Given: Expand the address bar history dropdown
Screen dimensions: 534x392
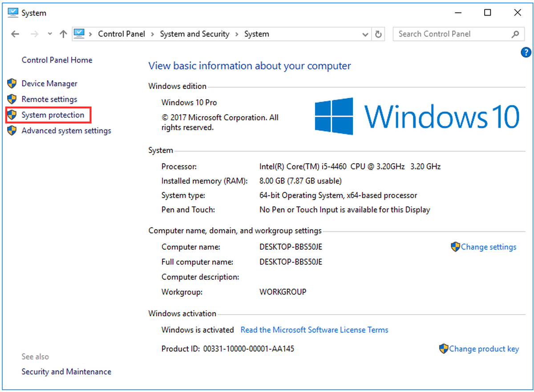Looking at the screenshot, I should [366, 34].
